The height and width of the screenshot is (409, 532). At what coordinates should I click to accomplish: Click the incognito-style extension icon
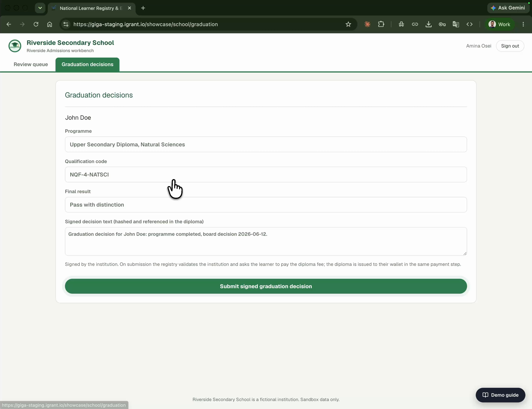pos(401,24)
